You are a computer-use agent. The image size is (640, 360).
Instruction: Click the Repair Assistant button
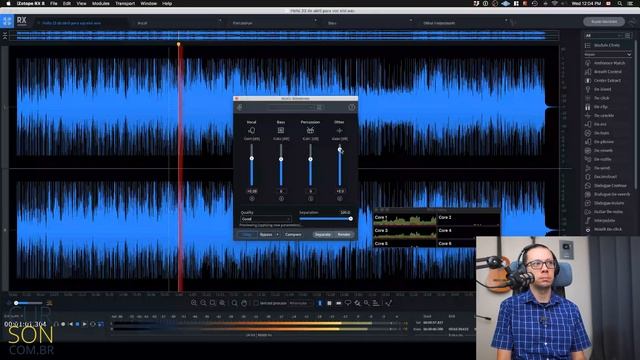pyautogui.click(x=604, y=22)
